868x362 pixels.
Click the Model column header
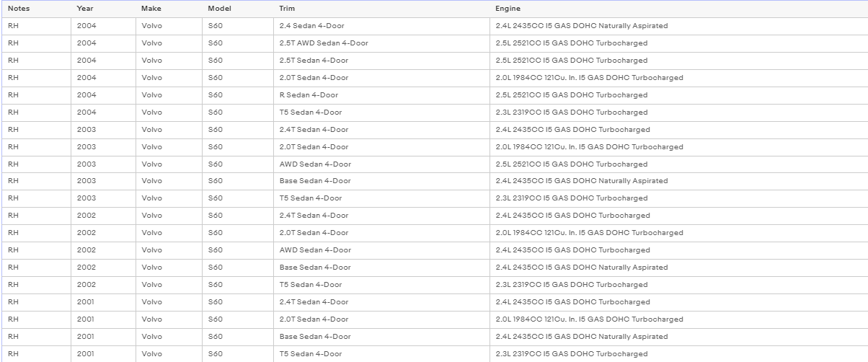[x=238, y=9]
